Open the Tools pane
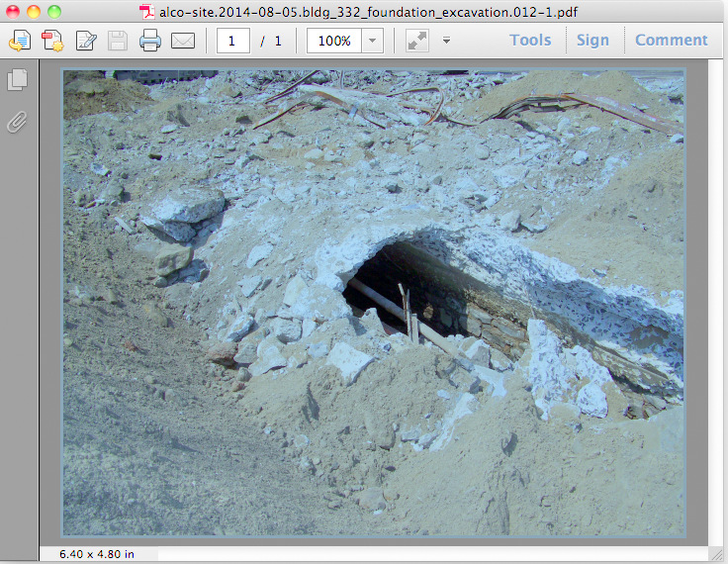Viewport: 728px width, 564px height. tap(530, 41)
